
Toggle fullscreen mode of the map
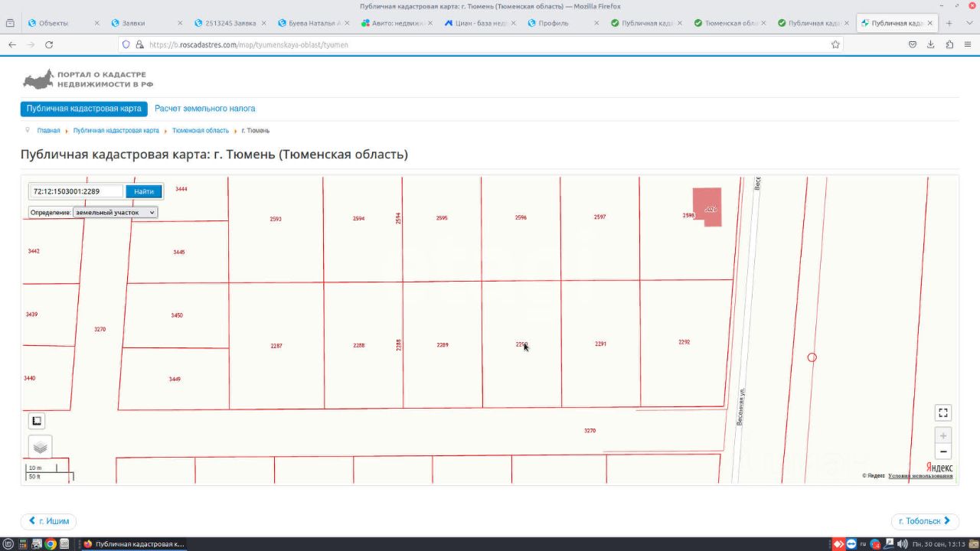(x=943, y=412)
